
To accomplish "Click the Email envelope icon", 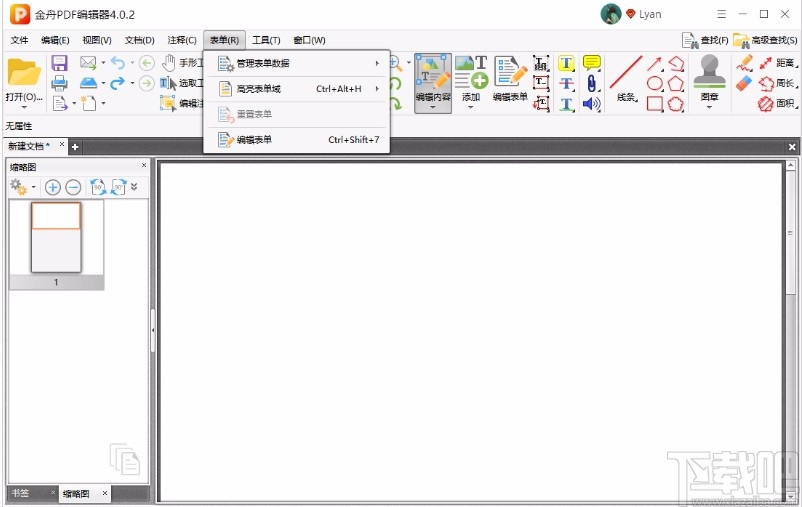I will (x=88, y=63).
